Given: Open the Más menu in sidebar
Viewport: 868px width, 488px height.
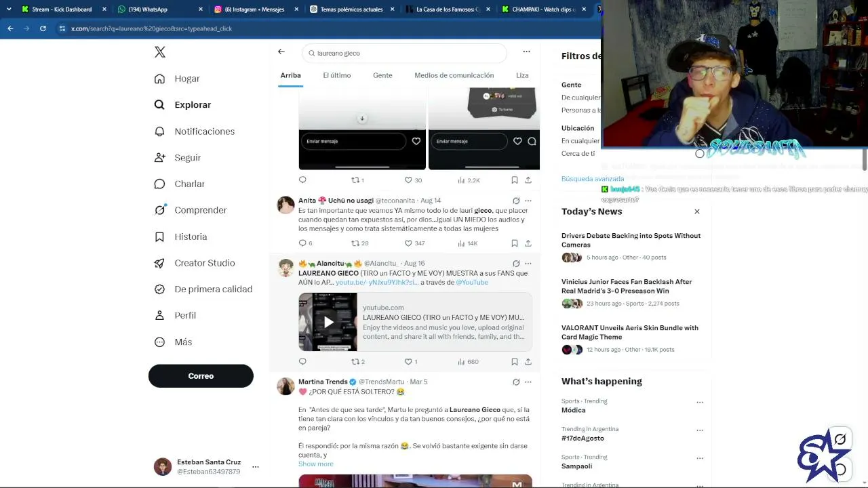Looking at the screenshot, I should (173, 342).
